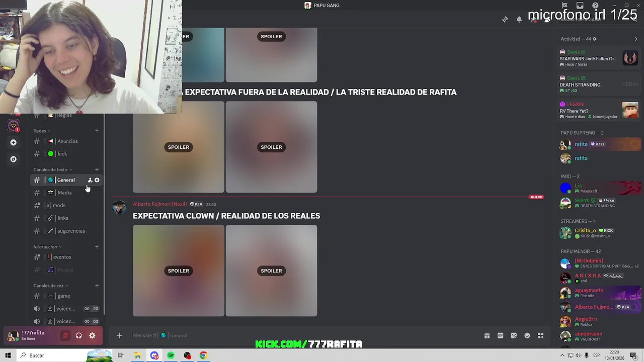The height and width of the screenshot is (362, 644).
Task: Expand the Actividad panel arrow
Action: pos(636,39)
